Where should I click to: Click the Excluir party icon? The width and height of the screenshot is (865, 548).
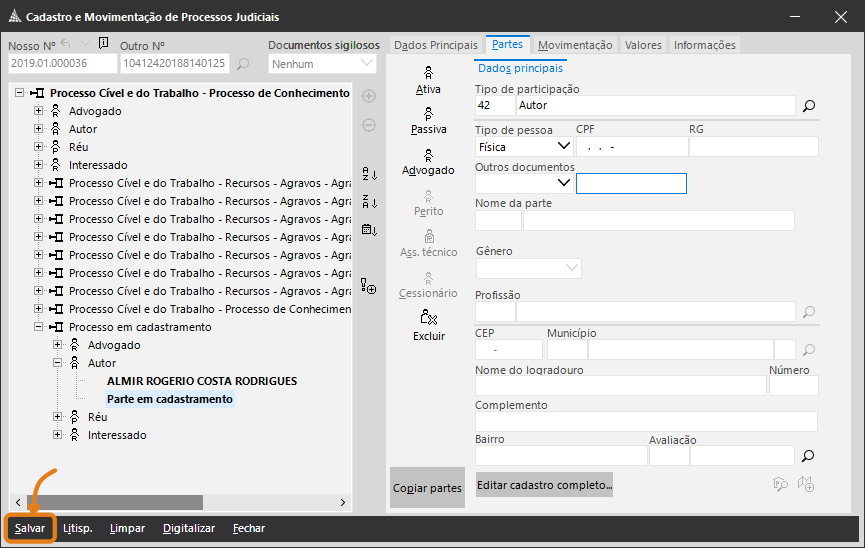click(428, 325)
